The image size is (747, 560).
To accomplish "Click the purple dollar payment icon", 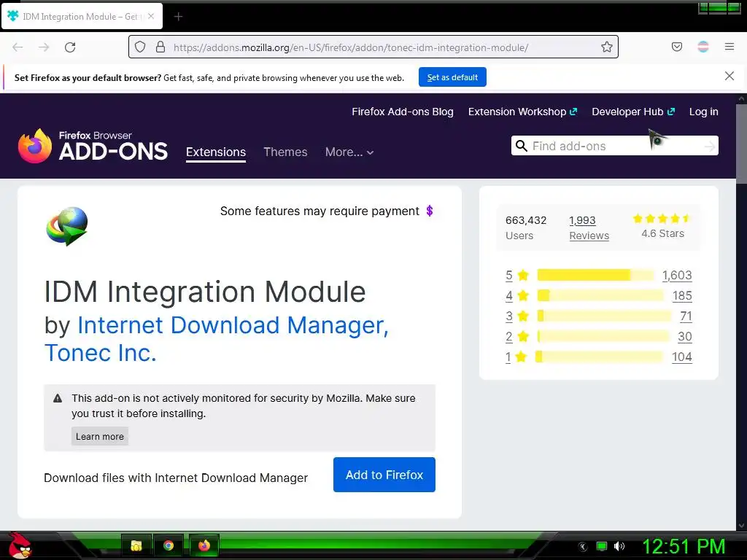I will pyautogui.click(x=430, y=211).
